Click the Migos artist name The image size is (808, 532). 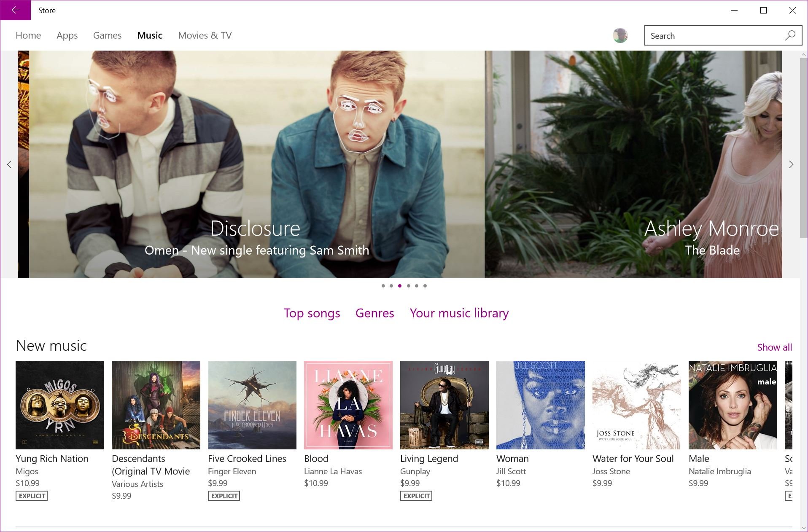click(27, 471)
